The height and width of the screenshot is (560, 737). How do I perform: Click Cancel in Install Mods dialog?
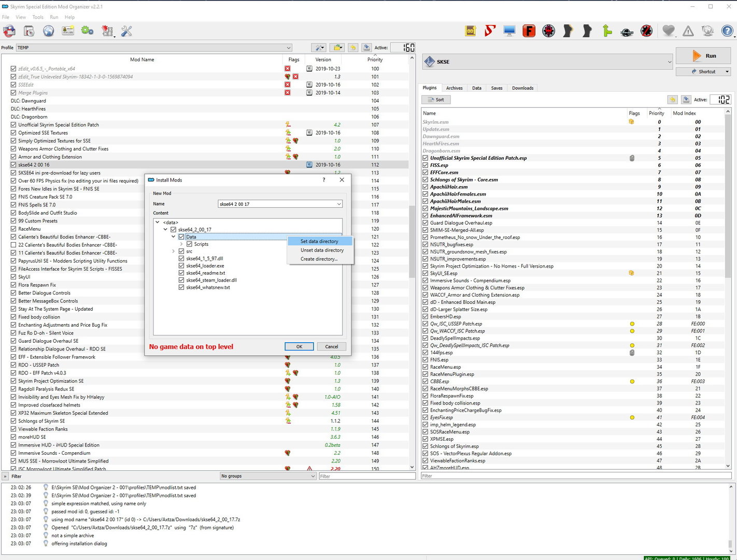tap(332, 346)
